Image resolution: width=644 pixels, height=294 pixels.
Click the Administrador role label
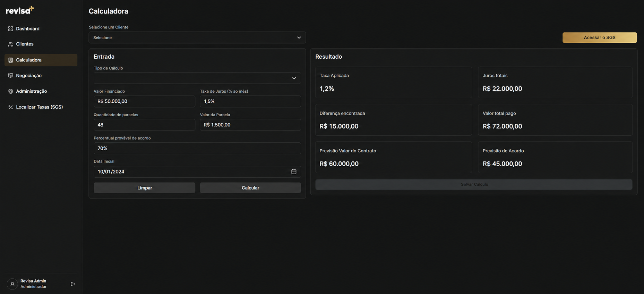point(33,287)
